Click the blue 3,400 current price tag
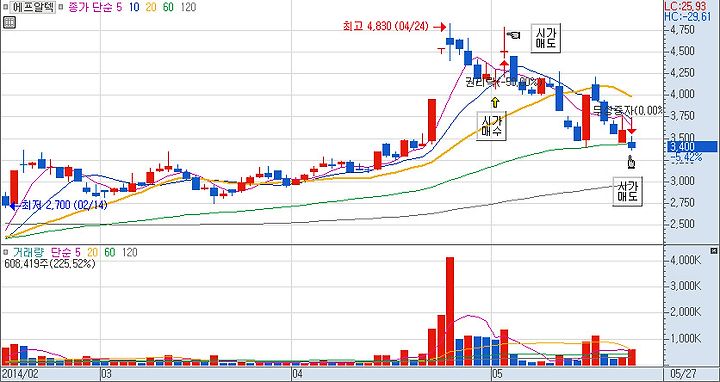Viewport: 720px width, 382px height. coord(692,147)
